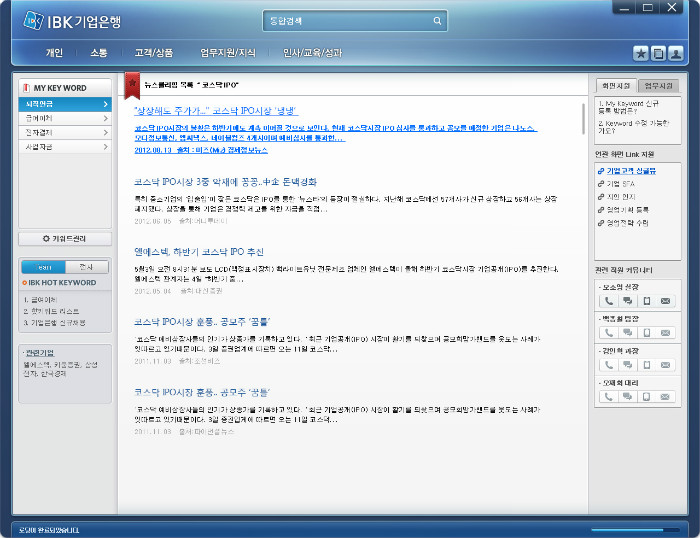Screen dimensions: 700x538
Task: Click the phone icon in first contact row
Action: click(x=608, y=301)
